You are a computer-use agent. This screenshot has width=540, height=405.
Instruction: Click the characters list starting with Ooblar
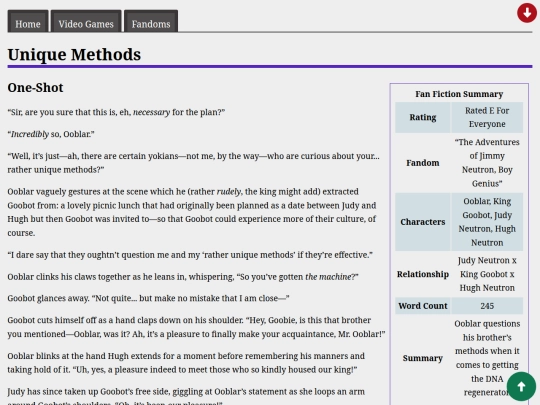[x=487, y=222]
